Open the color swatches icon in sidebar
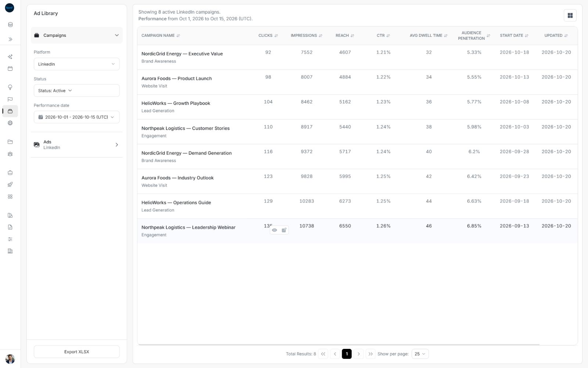 10,215
